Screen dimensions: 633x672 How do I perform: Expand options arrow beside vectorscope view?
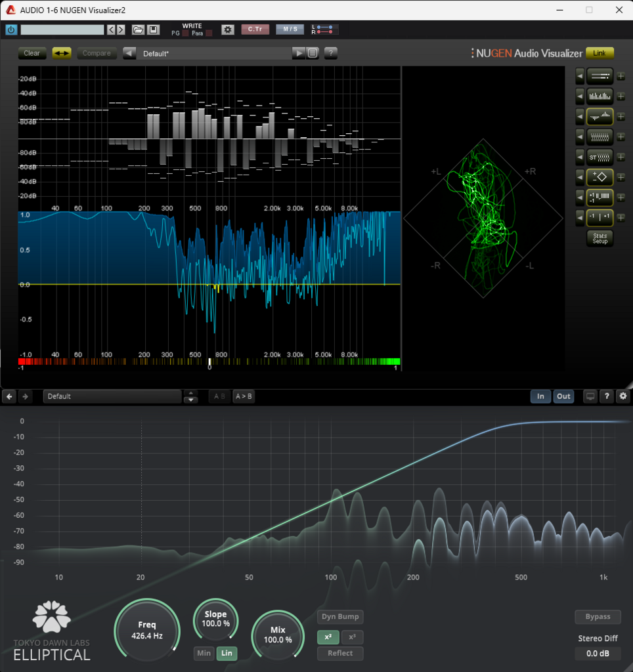pos(580,177)
